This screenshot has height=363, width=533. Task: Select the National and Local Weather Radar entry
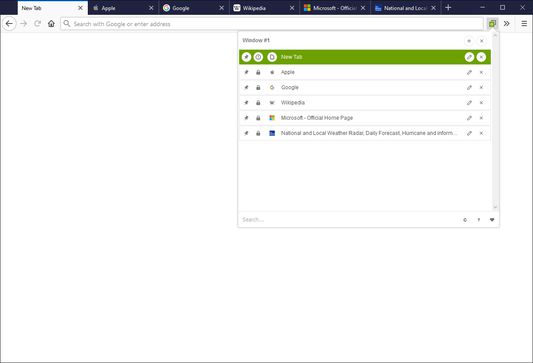[365, 133]
